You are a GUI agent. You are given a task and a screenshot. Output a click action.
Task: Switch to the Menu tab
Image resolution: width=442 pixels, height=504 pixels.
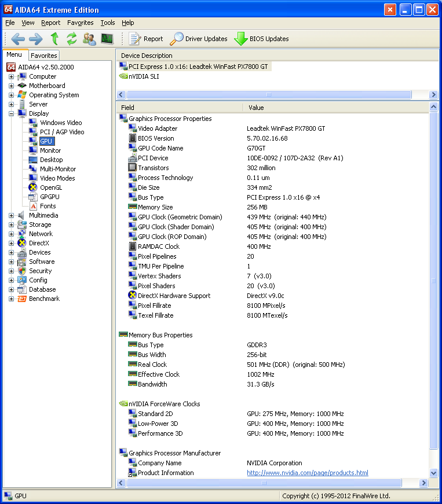click(14, 54)
